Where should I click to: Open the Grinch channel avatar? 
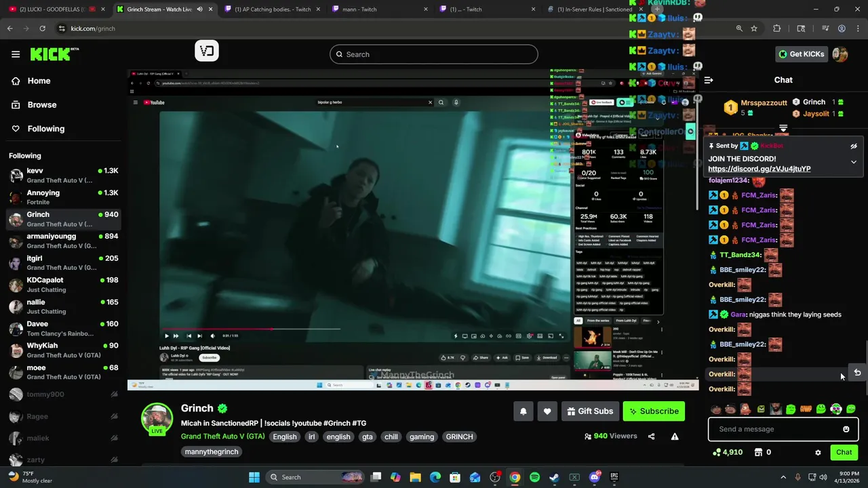point(157,419)
